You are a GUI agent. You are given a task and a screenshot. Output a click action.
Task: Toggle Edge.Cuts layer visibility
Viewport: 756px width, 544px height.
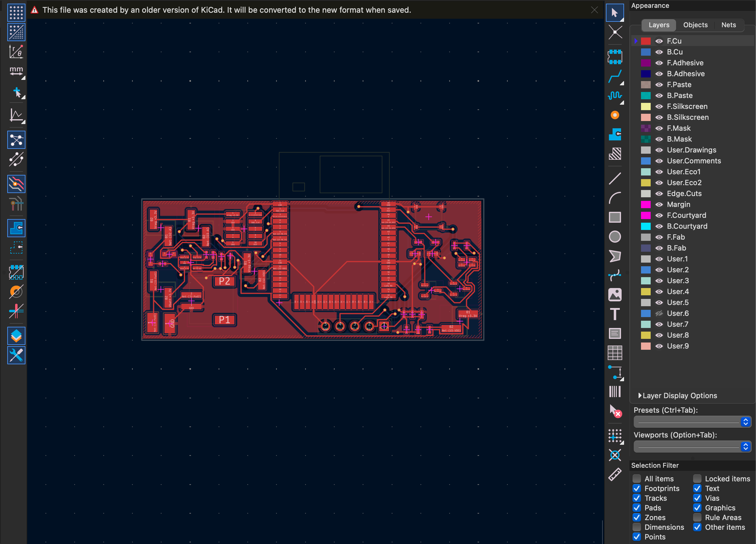click(659, 194)
